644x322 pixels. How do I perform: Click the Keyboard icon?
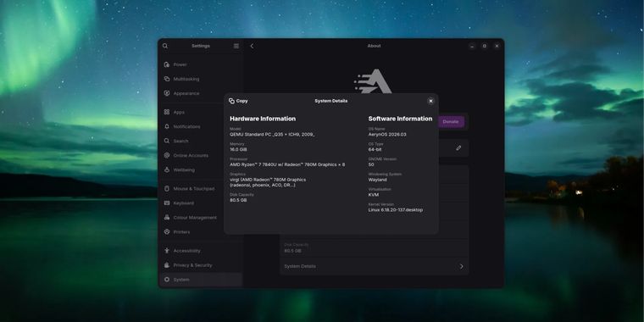click(167, 203)
